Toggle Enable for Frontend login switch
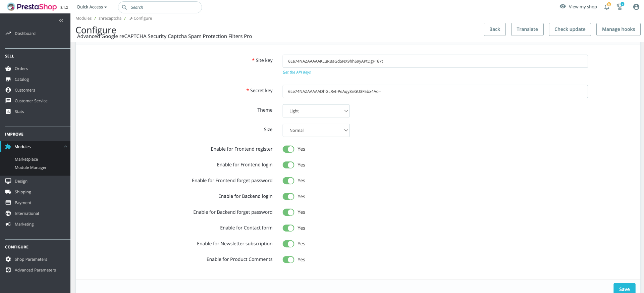 point(288,165)
